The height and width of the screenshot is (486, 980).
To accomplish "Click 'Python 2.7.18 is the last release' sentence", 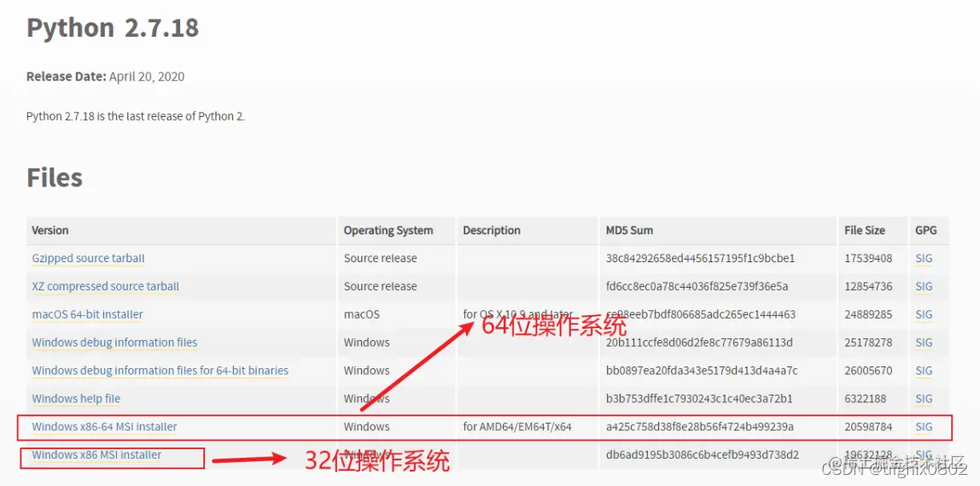I will [136, 116].
